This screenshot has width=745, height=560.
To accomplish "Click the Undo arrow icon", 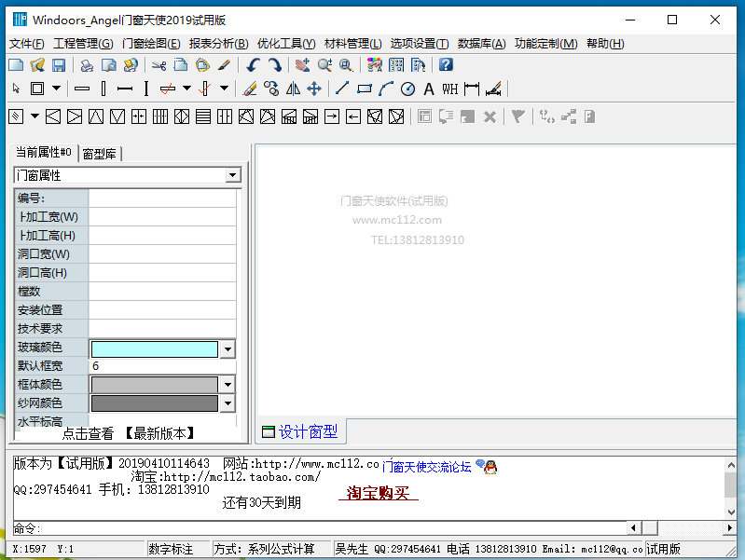I will pyautogui.click(x=253, y=64).
